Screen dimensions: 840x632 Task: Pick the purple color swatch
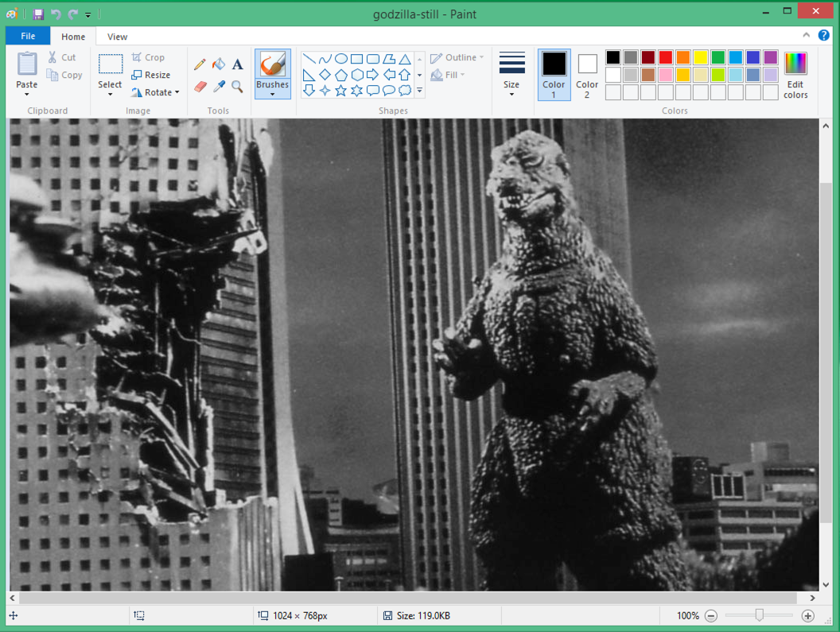click(x=770, y=57)
